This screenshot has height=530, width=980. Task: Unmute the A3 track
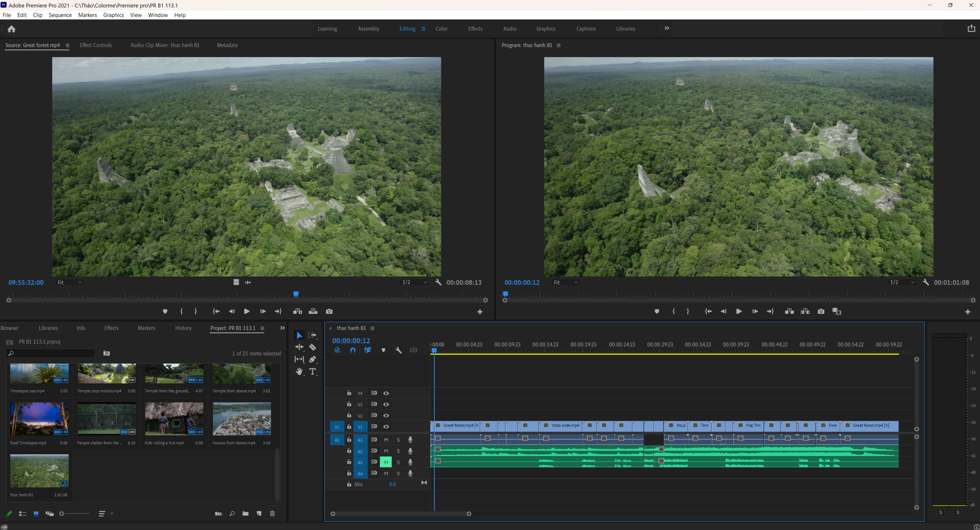386,462
